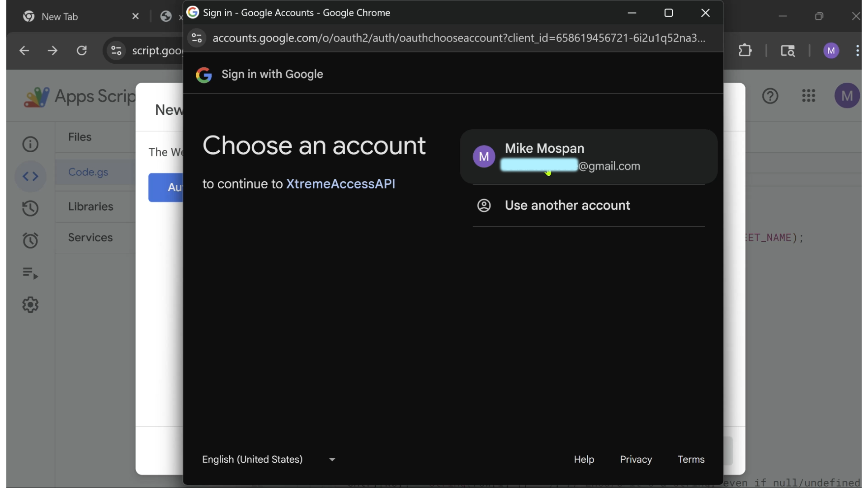The image size is (868, 488).
Task: Open the XtremeAccessAPI link
Action: pyautogui.click(x=340, y=184)
